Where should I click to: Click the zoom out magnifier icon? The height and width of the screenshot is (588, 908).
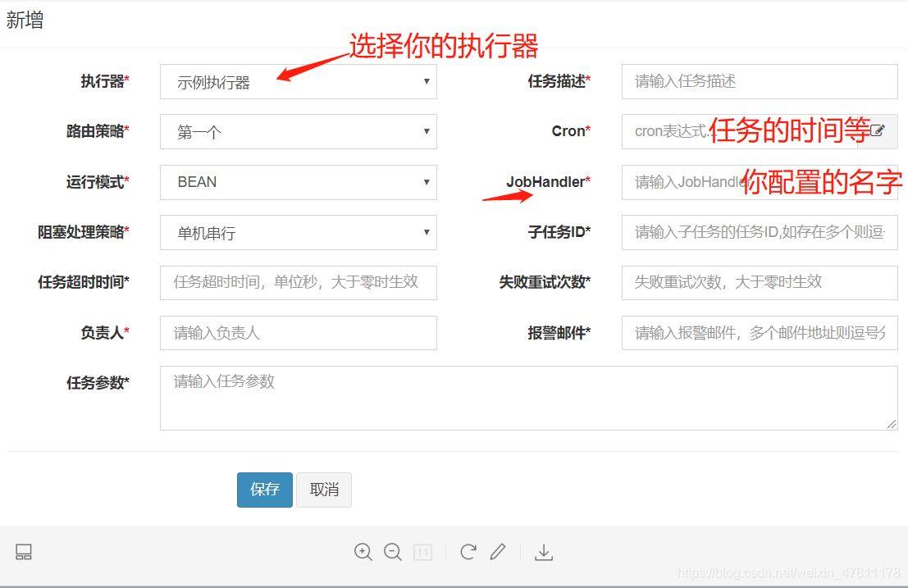pos(393,552)
